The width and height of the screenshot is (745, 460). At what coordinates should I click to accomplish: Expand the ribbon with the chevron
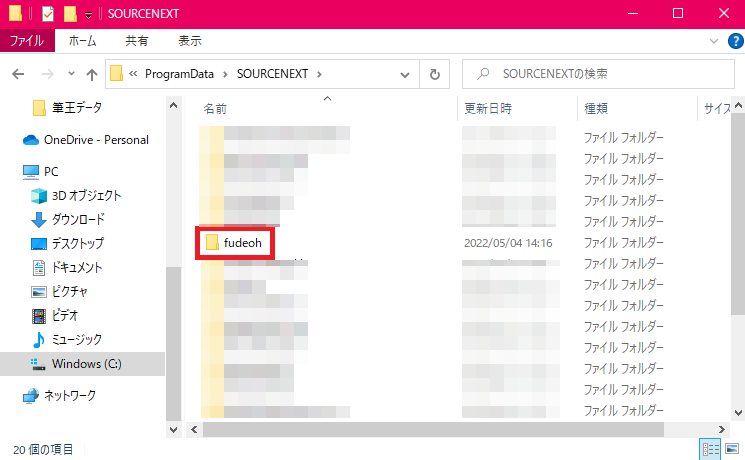pos(714,41)
